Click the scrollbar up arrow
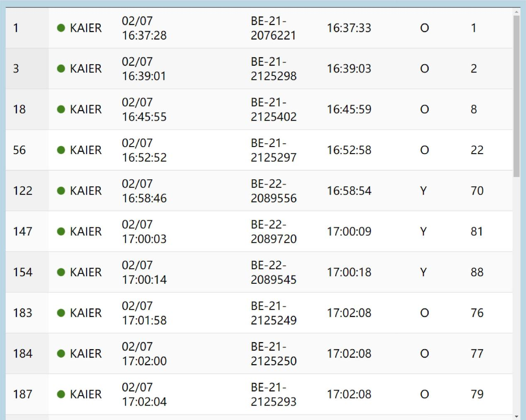This screenshot has height=420, width=526. (516, 12)
